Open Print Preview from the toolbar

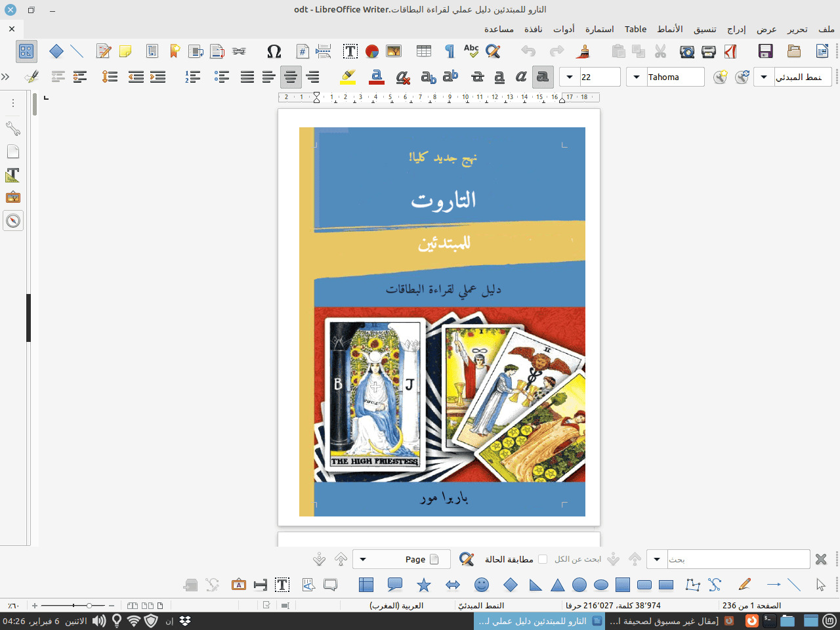(687, 51)
